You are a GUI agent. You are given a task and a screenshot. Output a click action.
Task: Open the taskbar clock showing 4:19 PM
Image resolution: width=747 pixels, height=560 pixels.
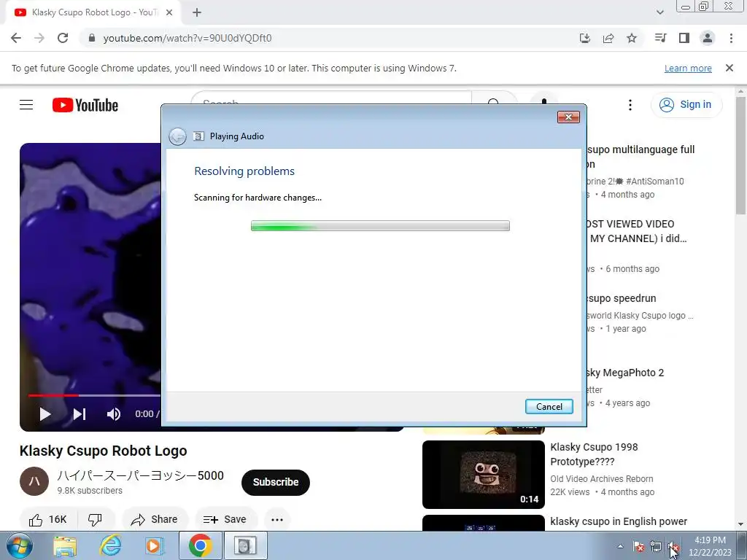coord(710,546)
